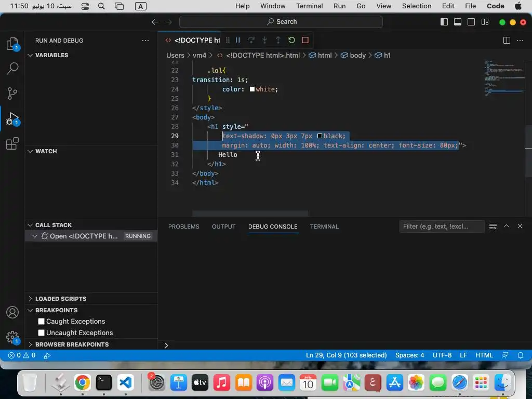Enable Uncaught Exceptions breakpoint

[x=42, y=333]
